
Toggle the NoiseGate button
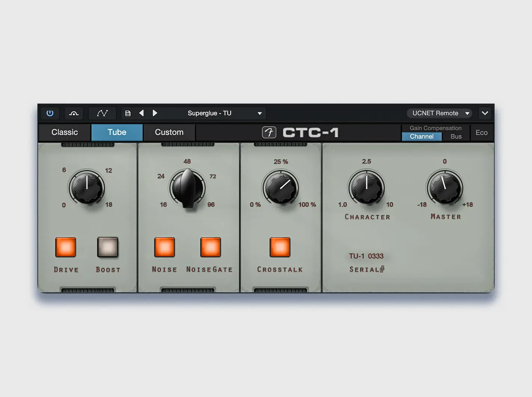coord(210,247)
